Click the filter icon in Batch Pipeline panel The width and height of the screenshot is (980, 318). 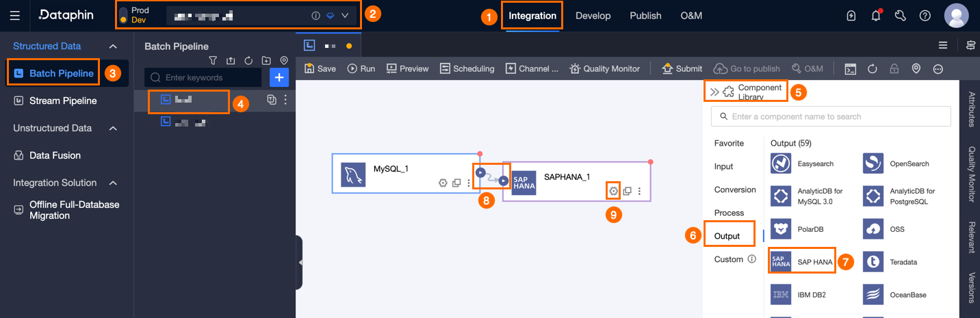point(213,61)
